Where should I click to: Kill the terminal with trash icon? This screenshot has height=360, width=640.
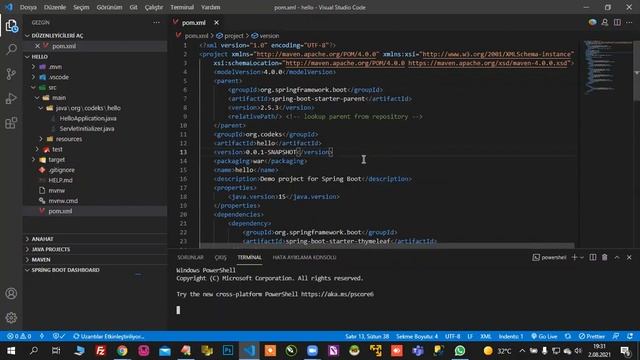[x=604, y=257]
